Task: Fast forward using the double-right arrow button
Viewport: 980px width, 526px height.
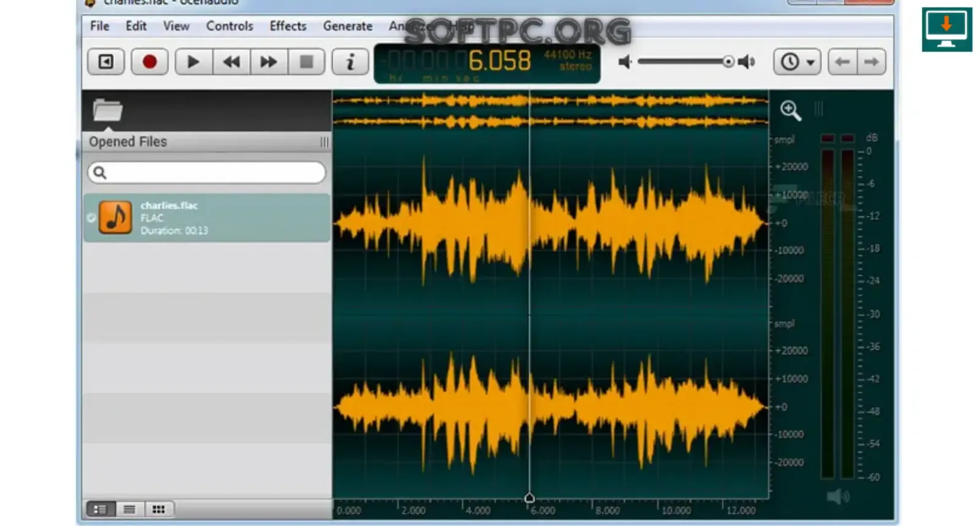Action: tap(268, 62)
